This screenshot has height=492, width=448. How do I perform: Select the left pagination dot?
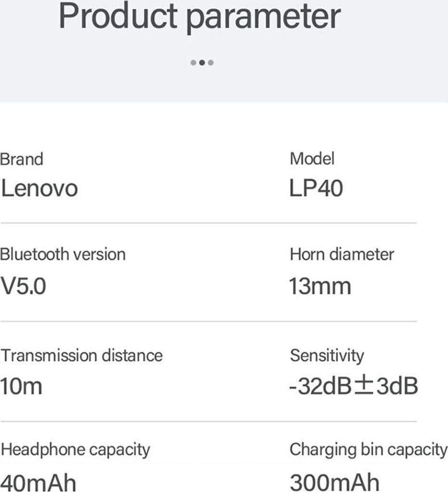pyautogui.click(x=193, y=62)
